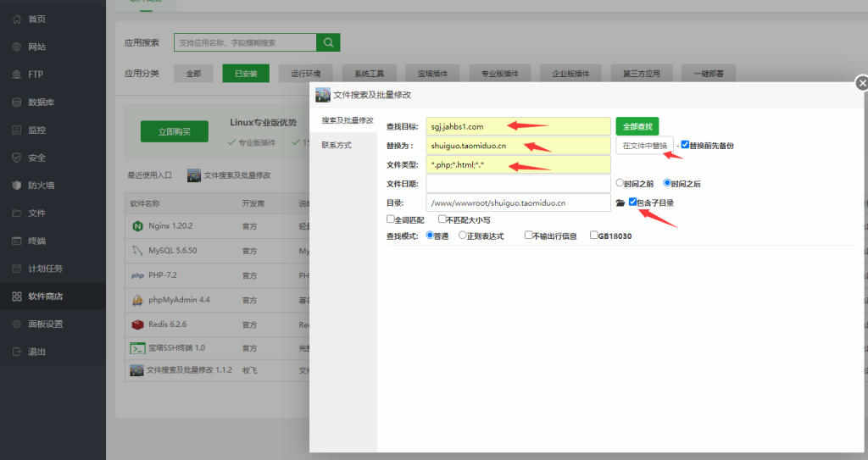Click the MySQL 5.6.50 dolphin icon
868x460 pixels.
136,251
